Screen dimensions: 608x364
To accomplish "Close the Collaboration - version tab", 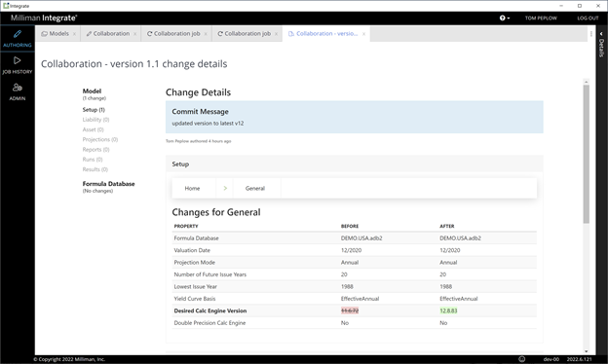I will pos(363,34).
